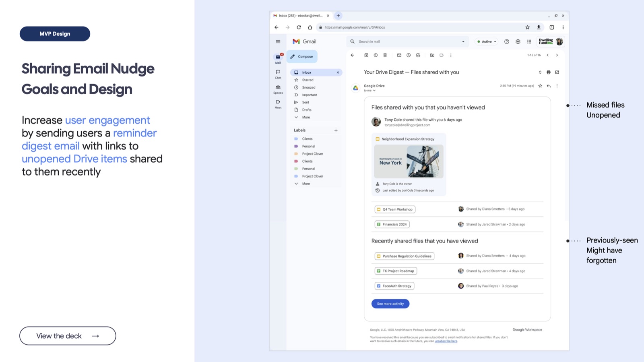Screen dimensions: 644x362
Task: Open Meet in the left rail
Action: tap(278, 104)
